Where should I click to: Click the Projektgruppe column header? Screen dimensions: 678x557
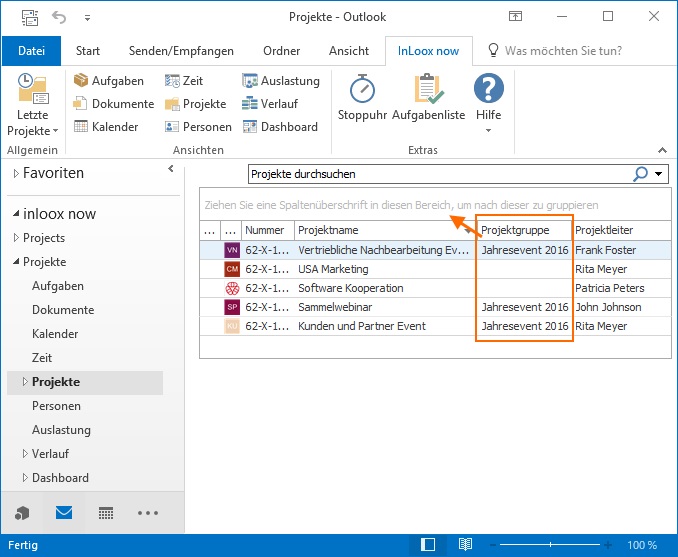[x=524, y=230]
